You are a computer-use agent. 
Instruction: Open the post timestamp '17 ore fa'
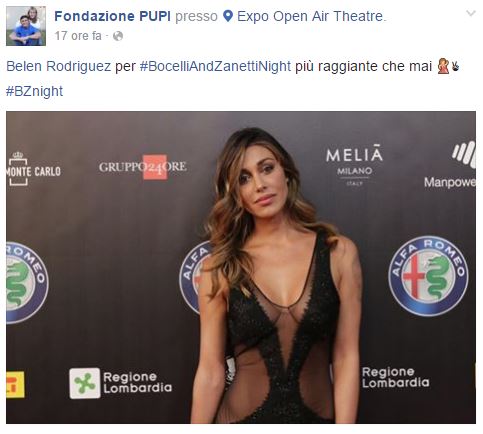point(78,36)
